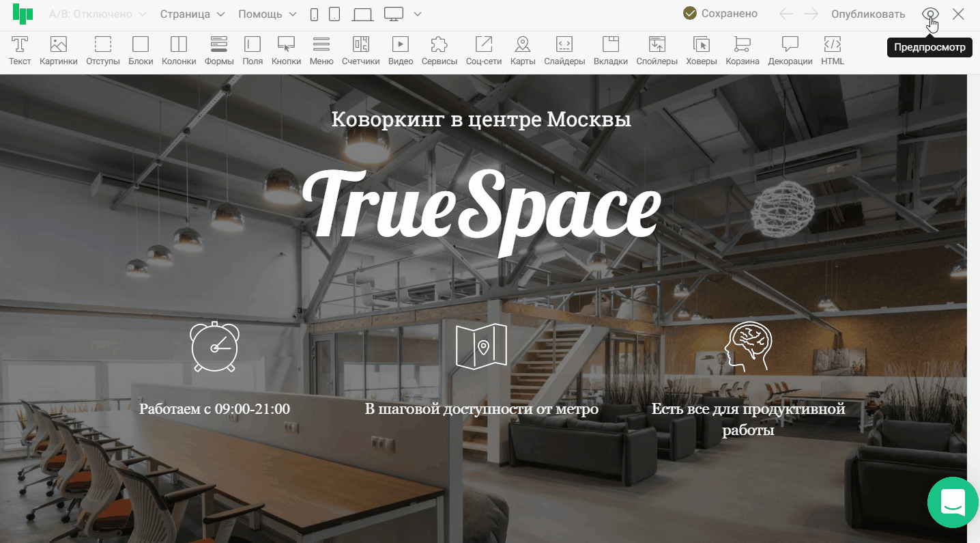Insert a Видео widget
Screen dimensions: 980x543
(x=401, y=51)
